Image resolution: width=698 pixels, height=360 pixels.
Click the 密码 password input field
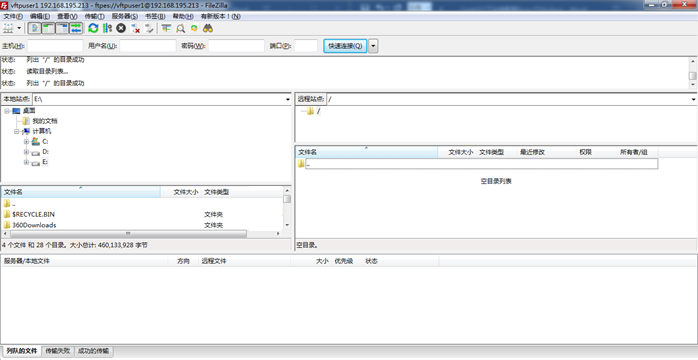(236, 46)
